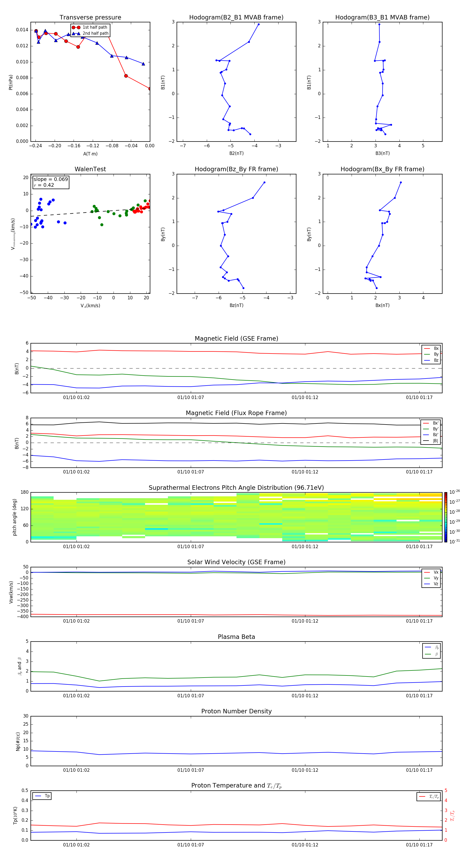Click the "Plasma Beta" plot title
Screen dimensions: 473x868
pos(236,637)
